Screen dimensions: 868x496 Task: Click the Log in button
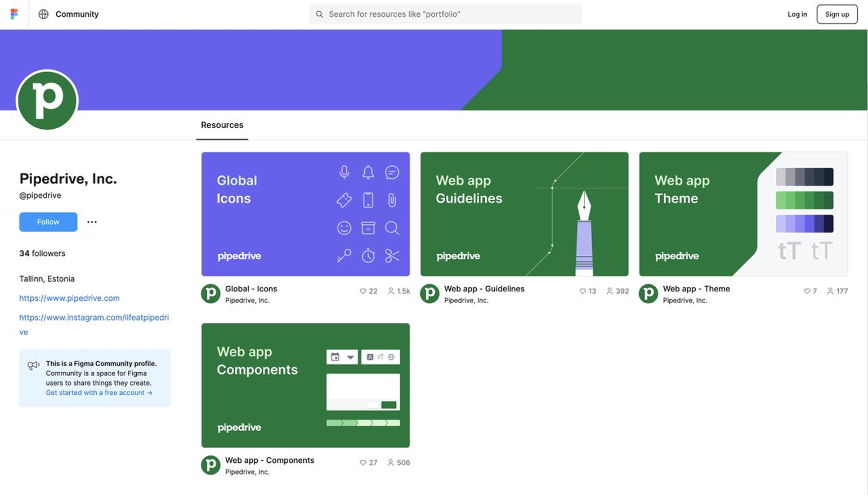[797, 14]
